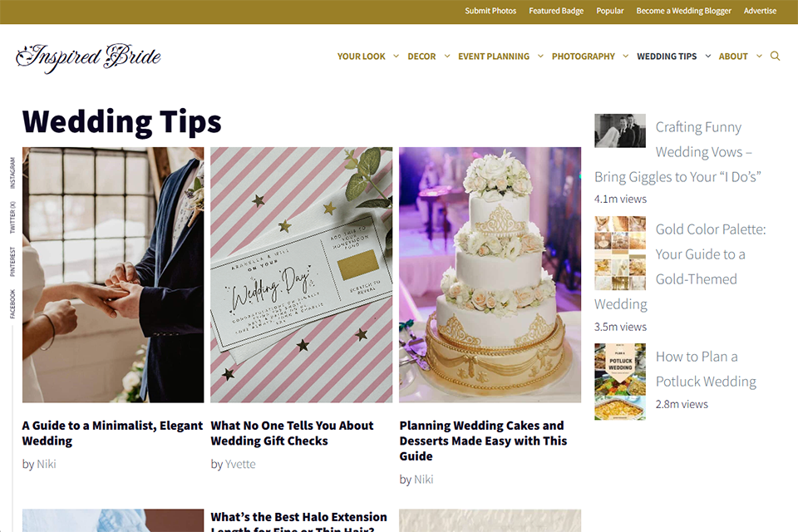Screen dimensions: 798x532
Task: Open Submit Photos in the top bar
Action: tap(490, 11)
